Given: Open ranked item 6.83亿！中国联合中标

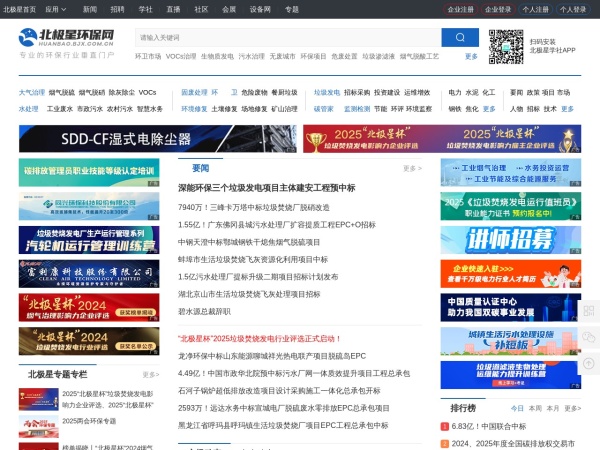Looking at the screenshot, I should pos(489,426).
